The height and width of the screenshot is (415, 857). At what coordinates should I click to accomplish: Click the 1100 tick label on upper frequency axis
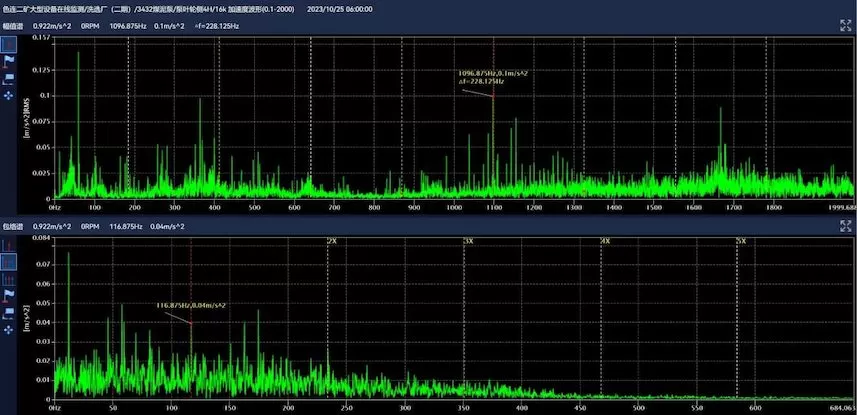coord(493,208)
